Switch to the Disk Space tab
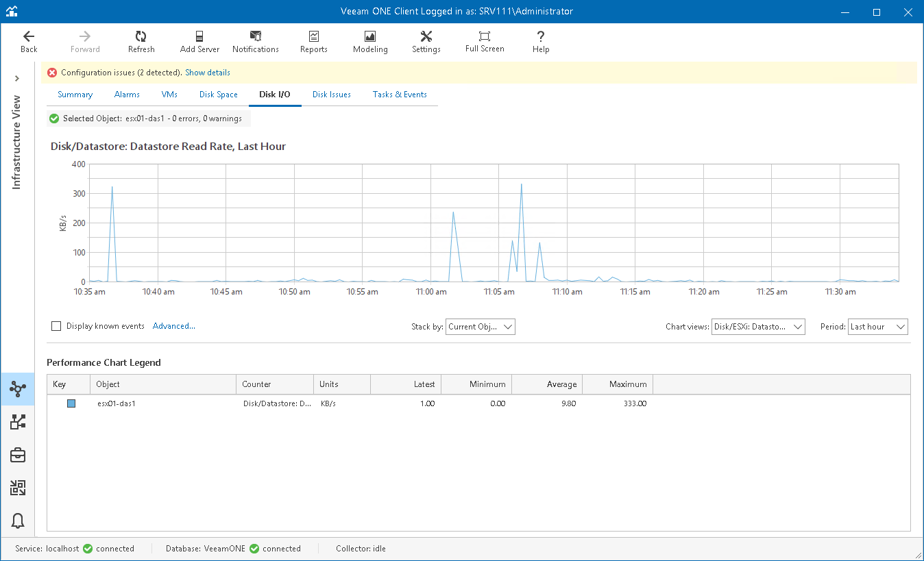Screen dimensions: 924x561 click(219, 95)
